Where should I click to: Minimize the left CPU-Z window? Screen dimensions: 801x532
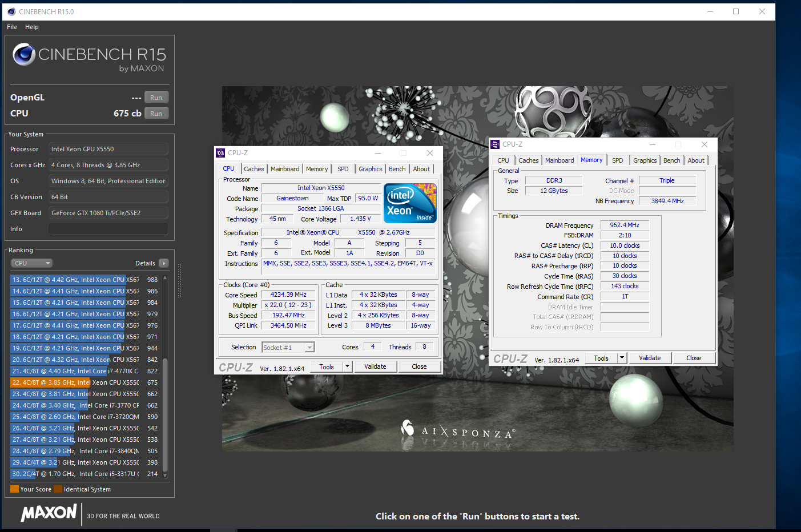coord(377,153)
